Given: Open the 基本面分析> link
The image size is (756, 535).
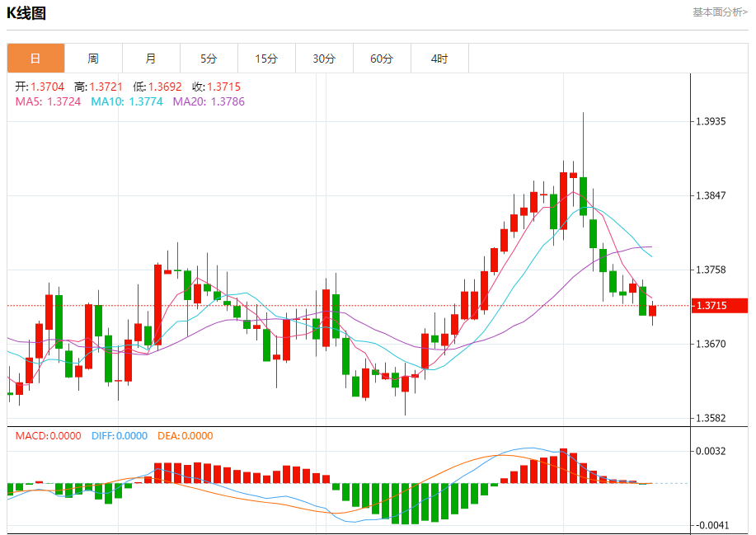Looking at the screenshot, I should (720, 12).
